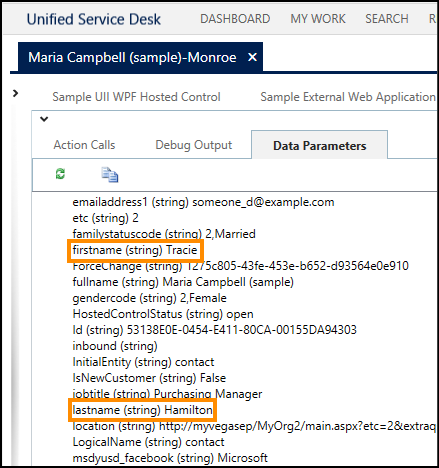Expand the left navigation panel chevron
The width and height of the screenshot is (439, 468).
tap(15, 93)
